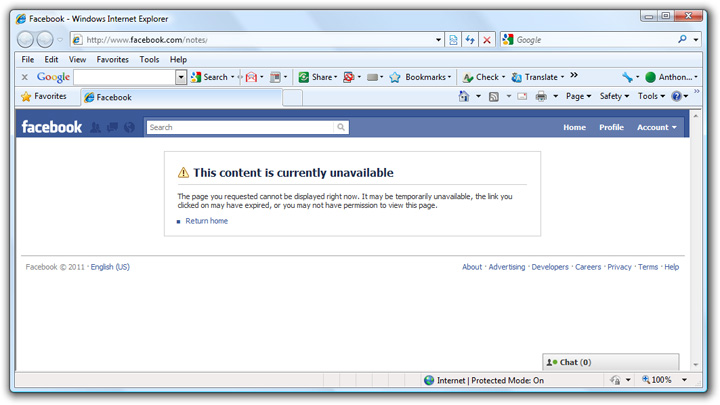Screen dimensions: 720x405
Task: Click the Google toolbar logo
Action: (53, 77)
